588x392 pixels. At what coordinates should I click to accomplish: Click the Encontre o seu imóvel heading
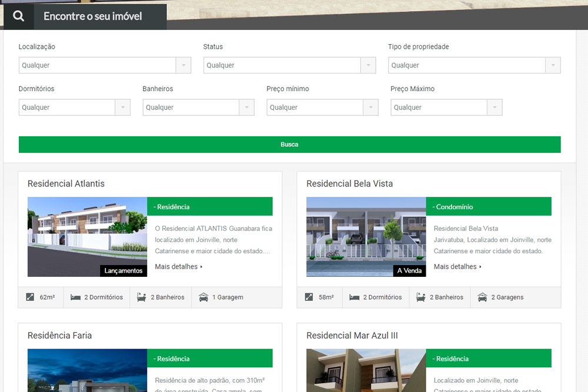click(93, 16)
